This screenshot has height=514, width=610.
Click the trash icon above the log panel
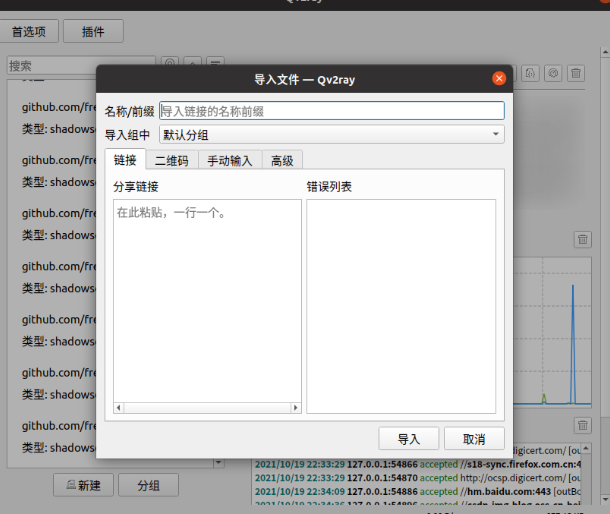click(x=582, y=426)
